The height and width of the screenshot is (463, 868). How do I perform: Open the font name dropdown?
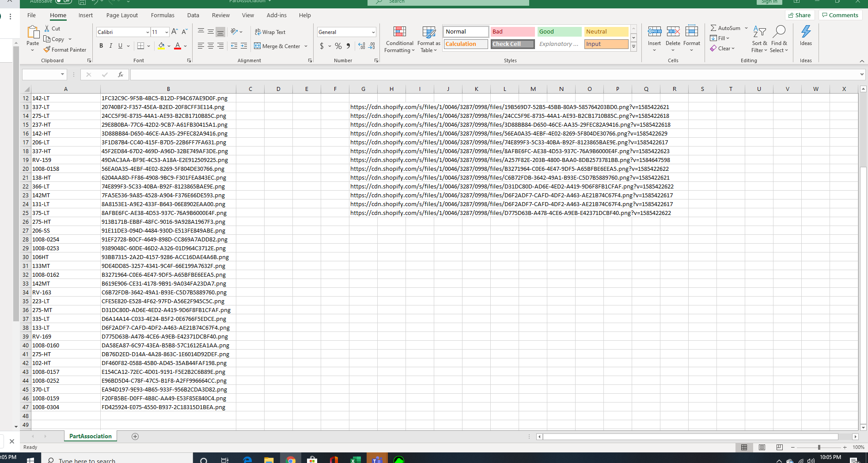coord(147,32)
